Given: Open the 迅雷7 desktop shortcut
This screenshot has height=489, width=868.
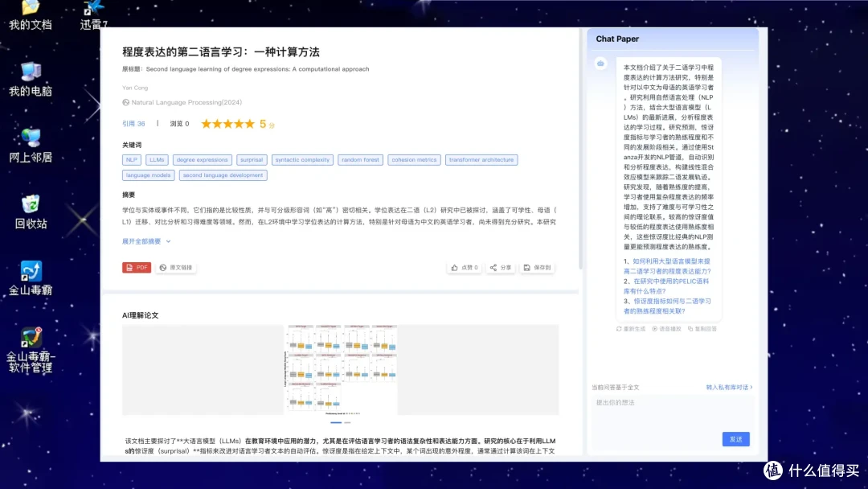Looking at the screenshot, I should [x=93, y=14].
